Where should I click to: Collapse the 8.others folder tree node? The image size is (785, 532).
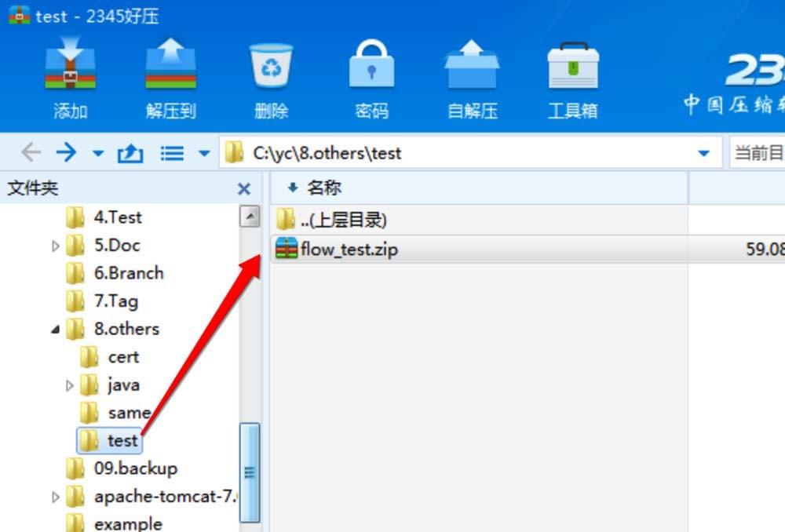(56, 330)
